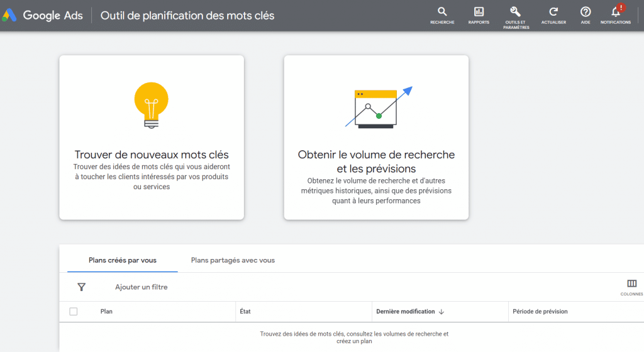
Task: Open the Aide help icon
Action: pos(586,12)
